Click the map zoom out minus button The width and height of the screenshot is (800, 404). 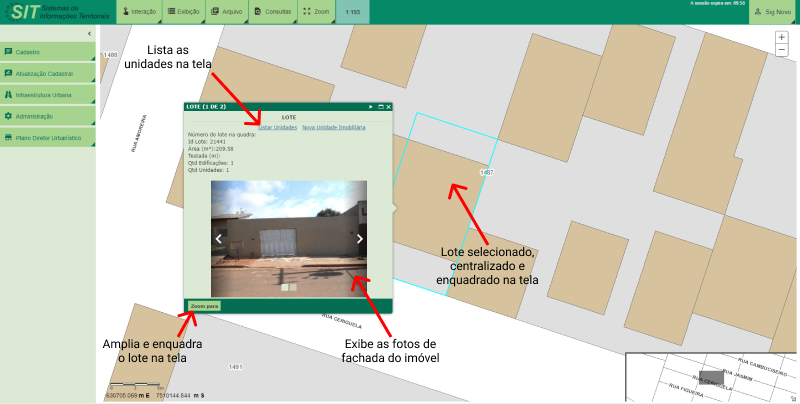[x=781, y=50]
